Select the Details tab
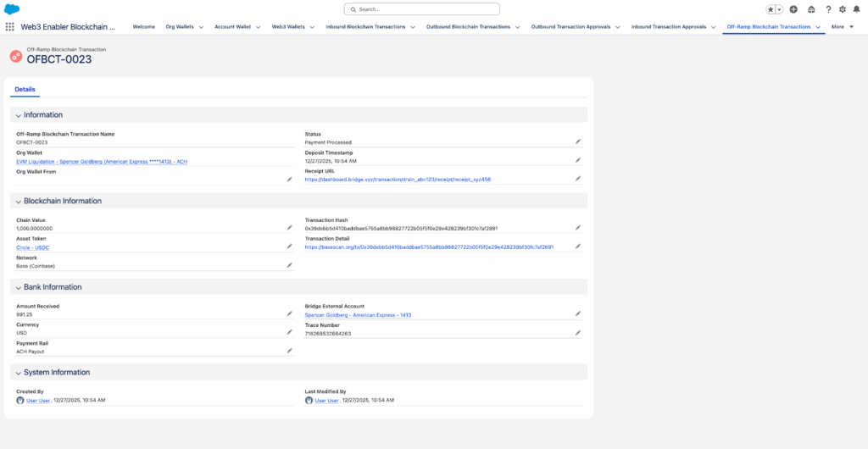Screen dimensions: 868x449 (25, 89)
